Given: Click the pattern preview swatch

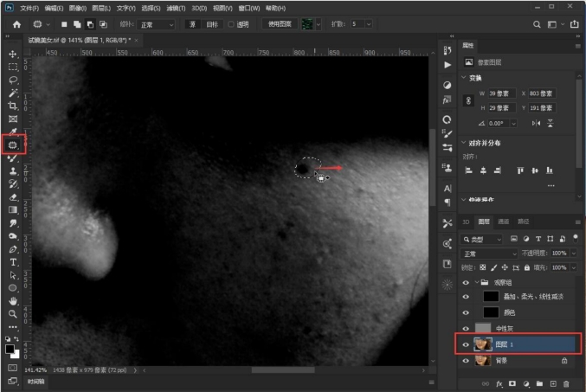Looking at the screenshot, I should click(x=307, y=24).
